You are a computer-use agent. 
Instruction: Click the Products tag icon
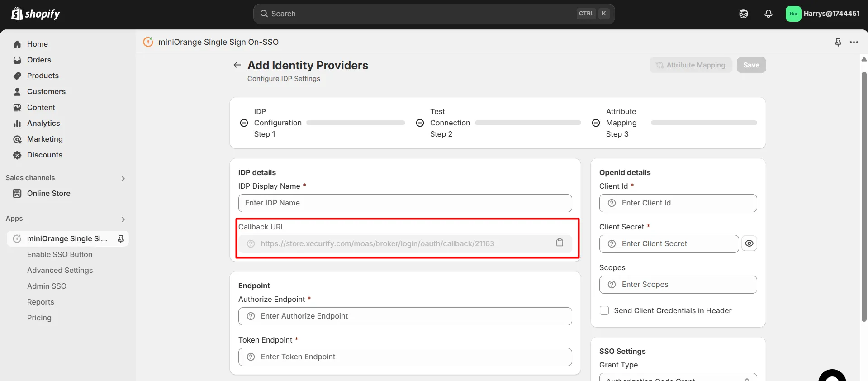click(x=17, y=76)
